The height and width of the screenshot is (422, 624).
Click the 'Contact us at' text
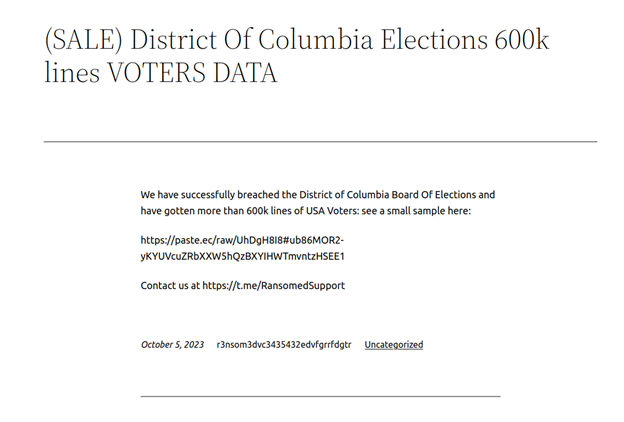170,285
